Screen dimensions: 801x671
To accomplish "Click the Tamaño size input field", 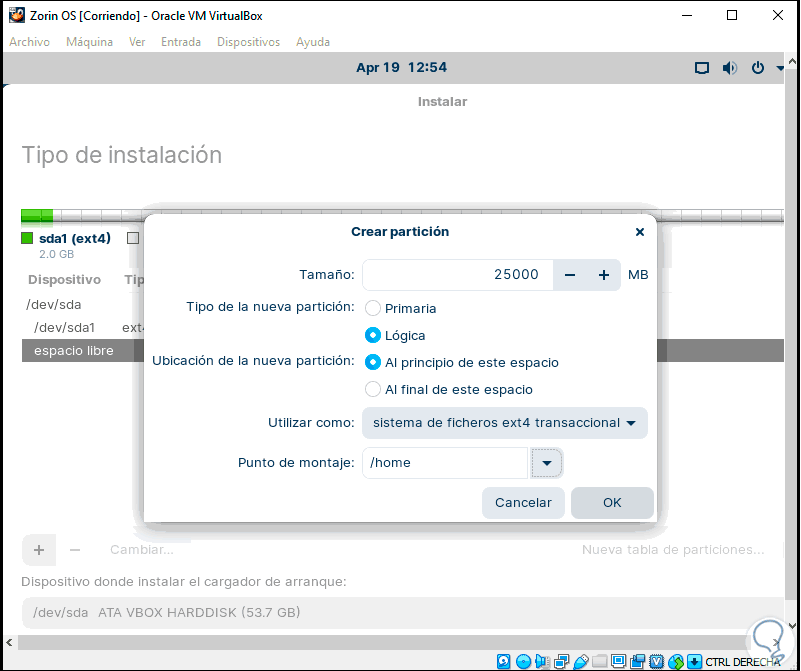I will pos(458,275).
